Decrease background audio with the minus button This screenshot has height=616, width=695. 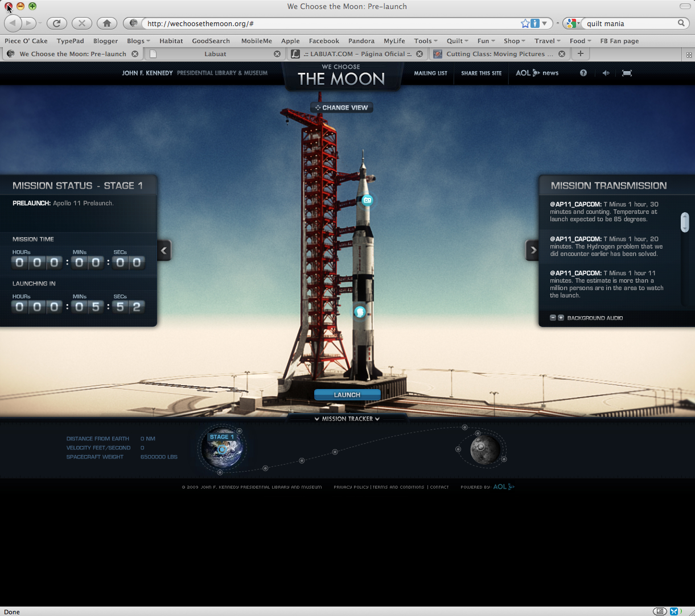(x=553, y=318)
